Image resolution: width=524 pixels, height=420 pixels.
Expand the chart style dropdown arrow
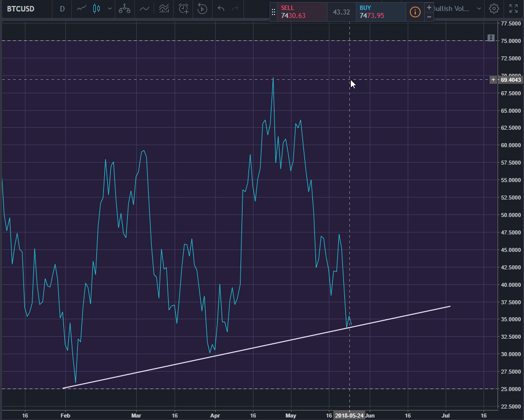point(110,8)
